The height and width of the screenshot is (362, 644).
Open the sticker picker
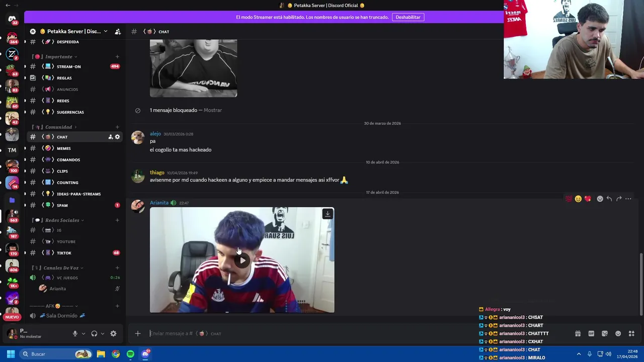(x=605, y=333)
